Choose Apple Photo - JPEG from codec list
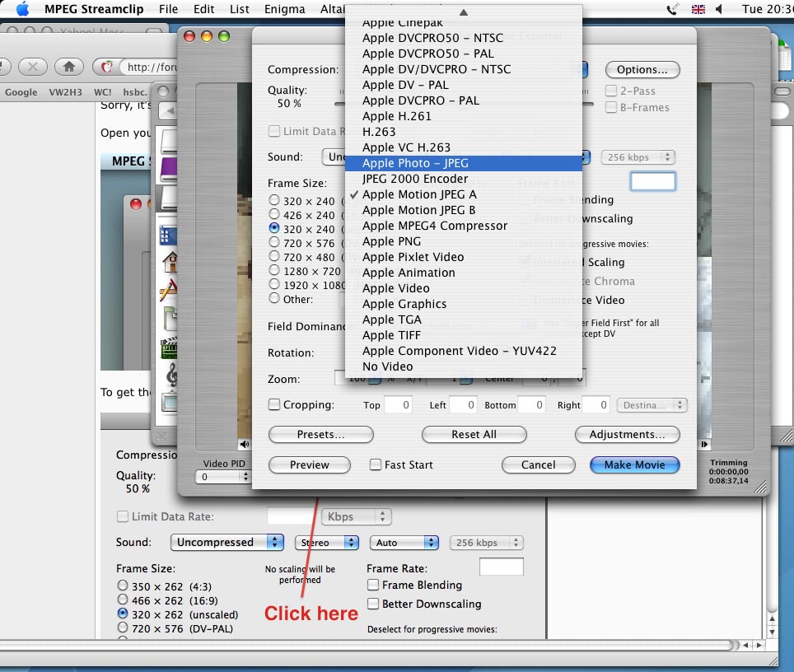This screenshot has width=794, height=672. pos(464,163)
